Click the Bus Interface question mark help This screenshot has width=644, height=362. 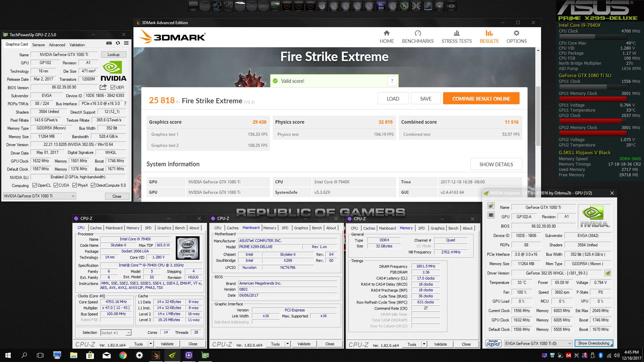[125, 104]
